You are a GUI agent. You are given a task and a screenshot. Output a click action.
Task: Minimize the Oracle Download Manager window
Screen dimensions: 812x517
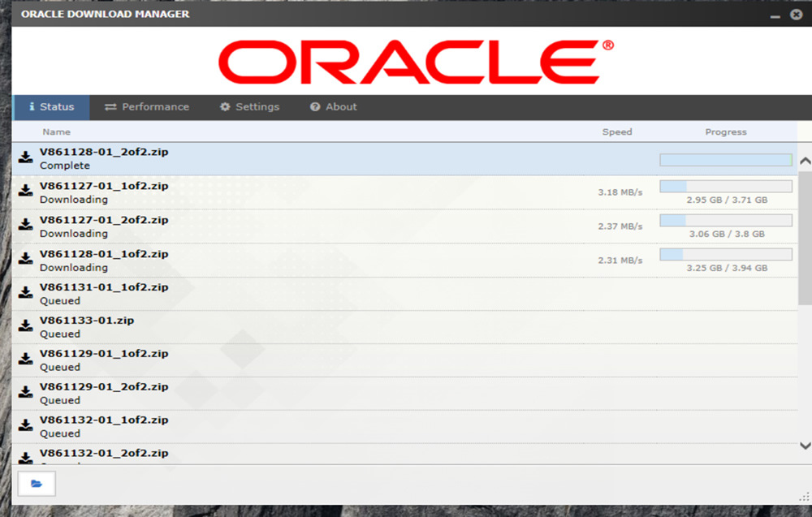point(773,15)
